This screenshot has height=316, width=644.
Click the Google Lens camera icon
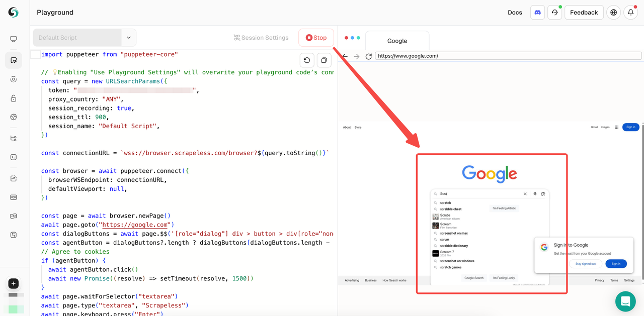[x=543, y=194]
